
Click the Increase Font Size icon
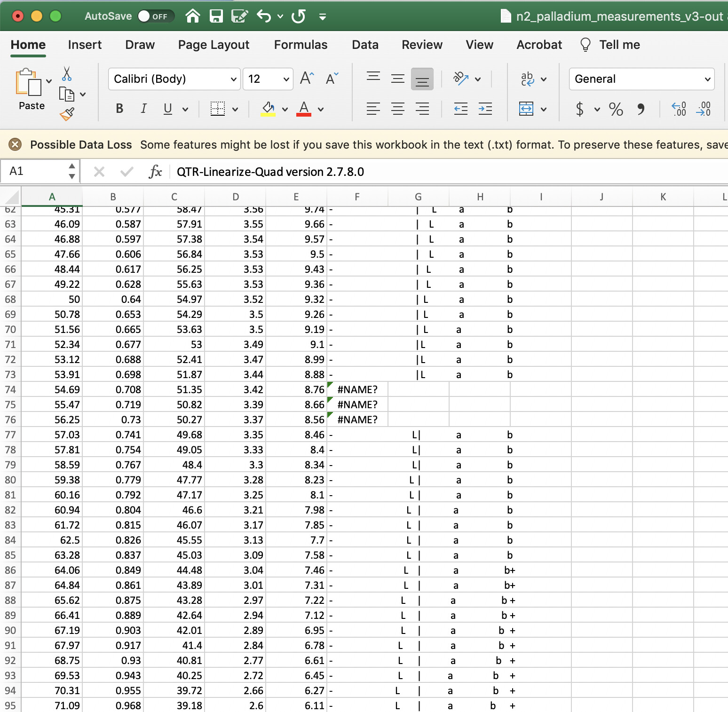(x=307, y=79)
